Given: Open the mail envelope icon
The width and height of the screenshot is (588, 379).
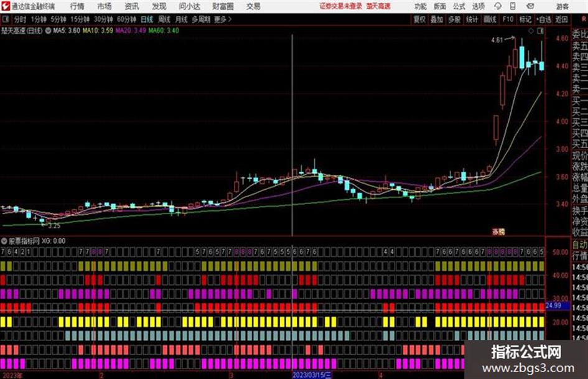Looking at the screenshot, I should tap(530, 6).
